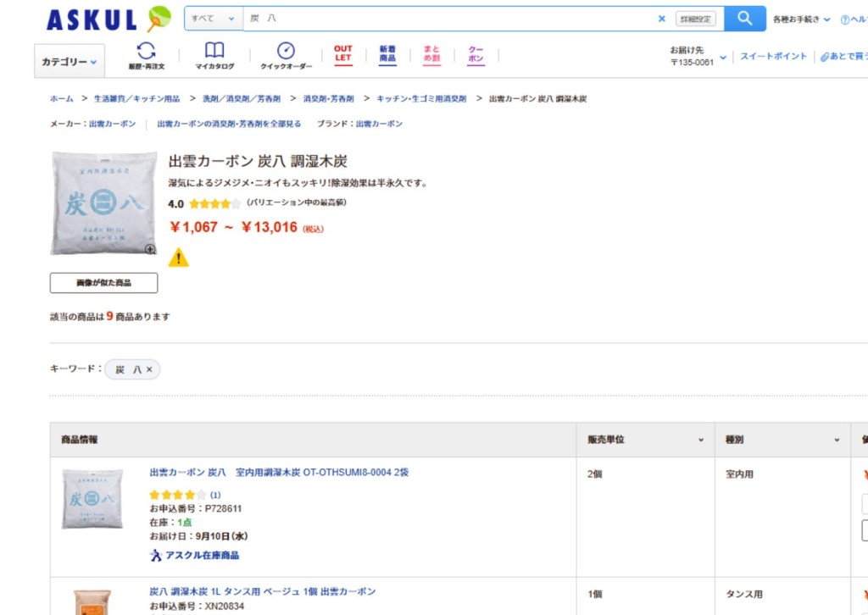The height and width of the screenshot is (615, 868).
Task: Open the OUTLET section
Action: 343,55
